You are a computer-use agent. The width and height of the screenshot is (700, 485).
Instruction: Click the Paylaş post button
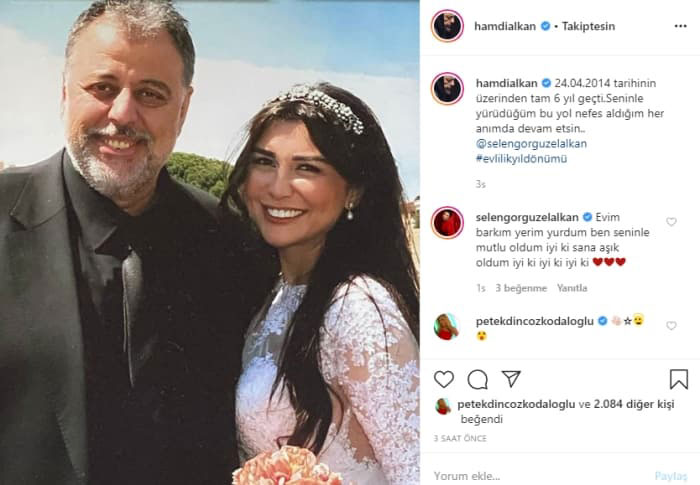click(x=671, y=476)
